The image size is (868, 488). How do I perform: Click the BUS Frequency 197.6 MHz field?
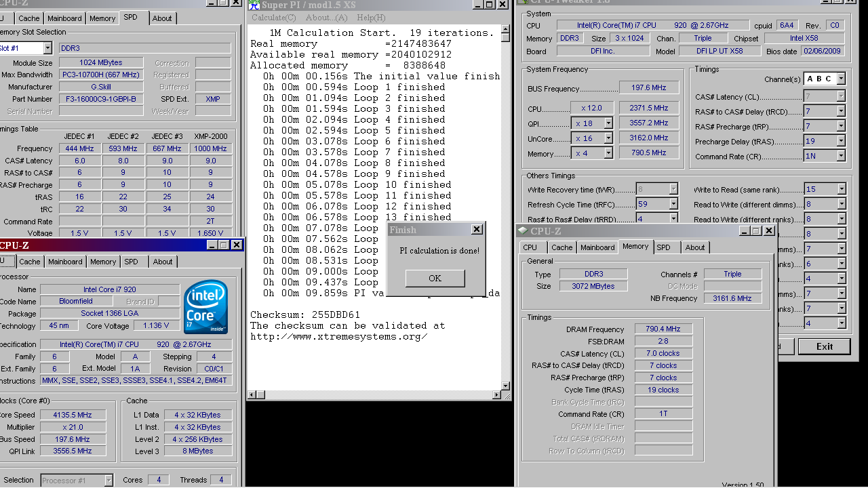648,87
